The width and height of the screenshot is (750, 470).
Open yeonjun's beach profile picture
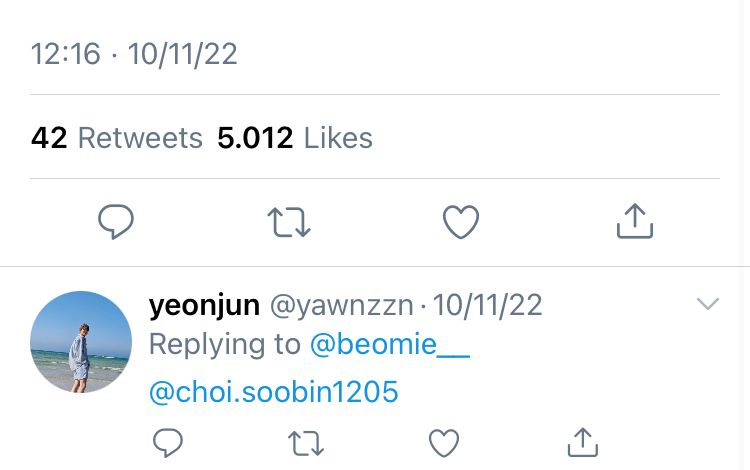coord(81,341)
